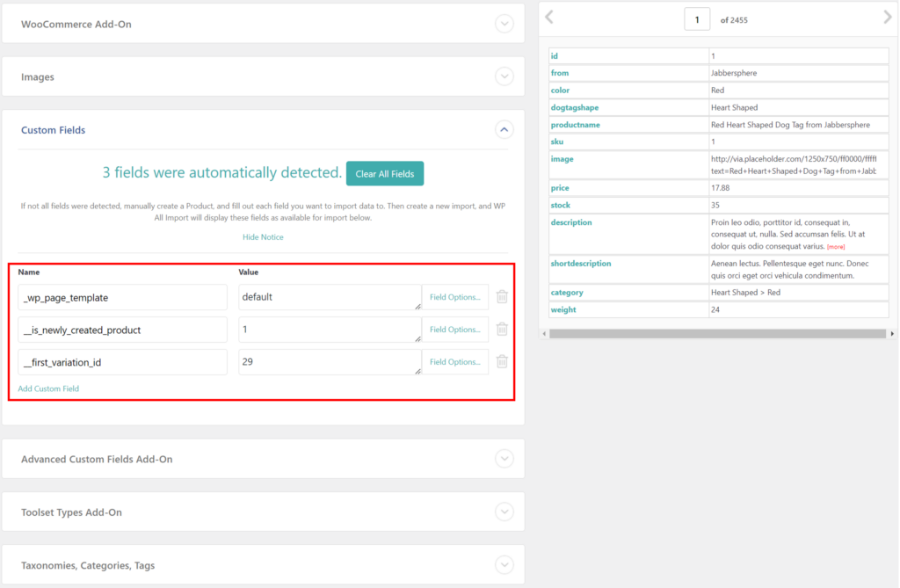The height and width of the screenshot is (588, 900).
Task: Click the Clear All Fields button
Action: pos(385,173)
